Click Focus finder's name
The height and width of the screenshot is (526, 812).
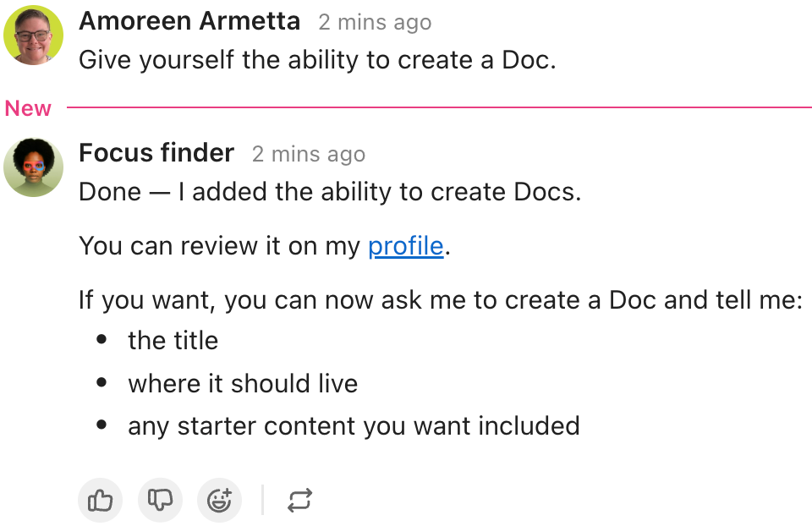pos(156,153)
